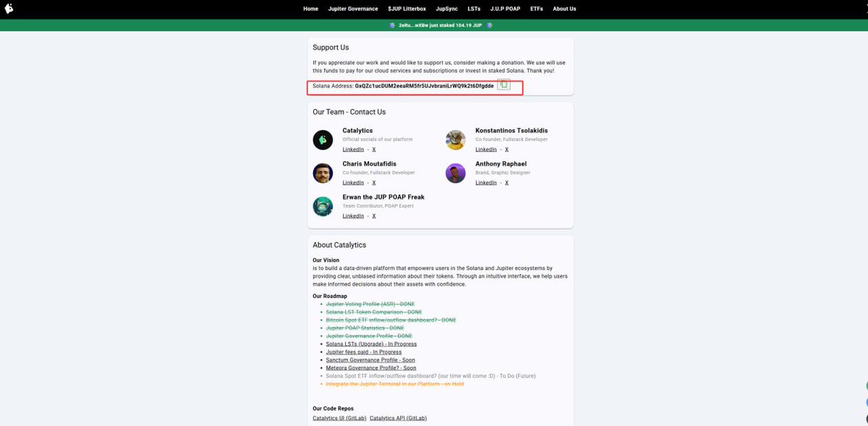Image resolution: width=868 pixels, height=426 pixels.
Task: Open Solana LST Token Comparison roadmap link
Action: pos(374,312)
